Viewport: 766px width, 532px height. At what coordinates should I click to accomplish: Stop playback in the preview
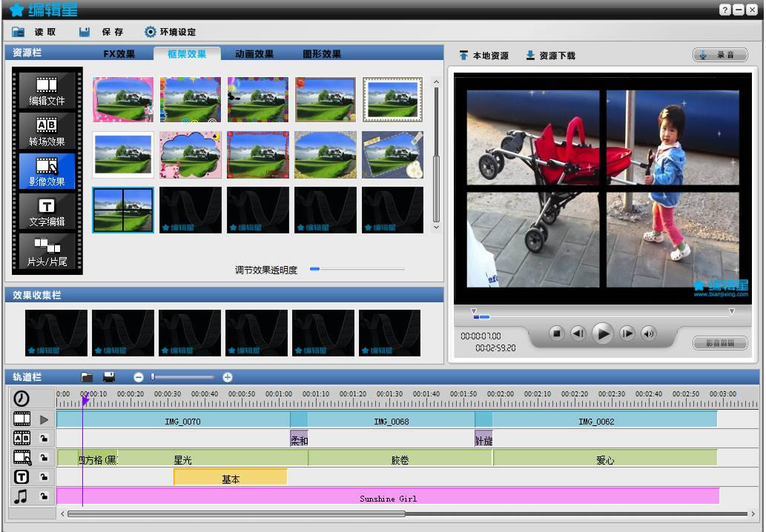(x=556, y=334)
